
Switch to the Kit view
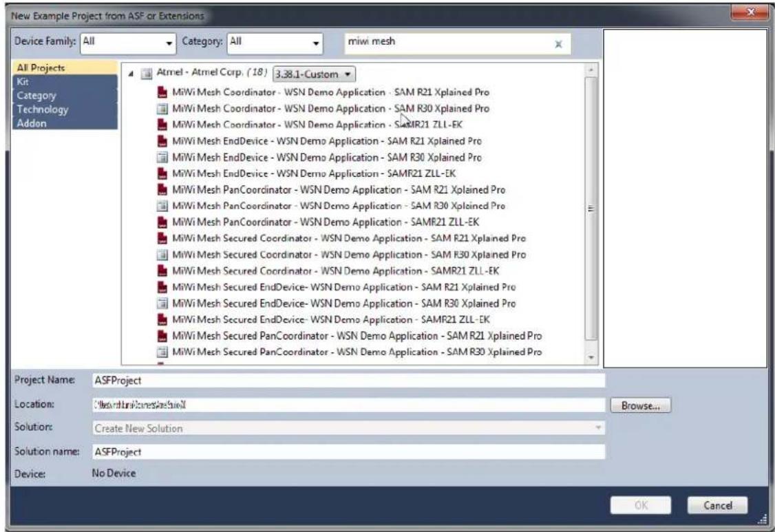tap(64, 82)
